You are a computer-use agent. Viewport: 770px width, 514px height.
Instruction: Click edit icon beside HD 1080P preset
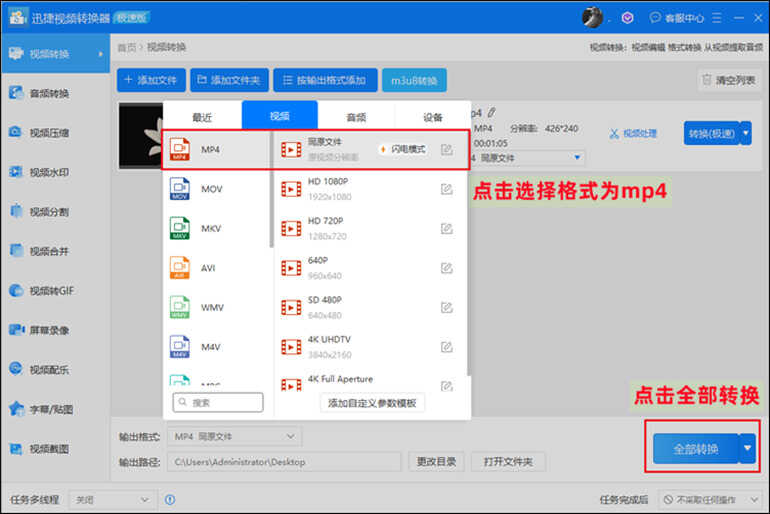pyautogui.click(x=447, y=188)
